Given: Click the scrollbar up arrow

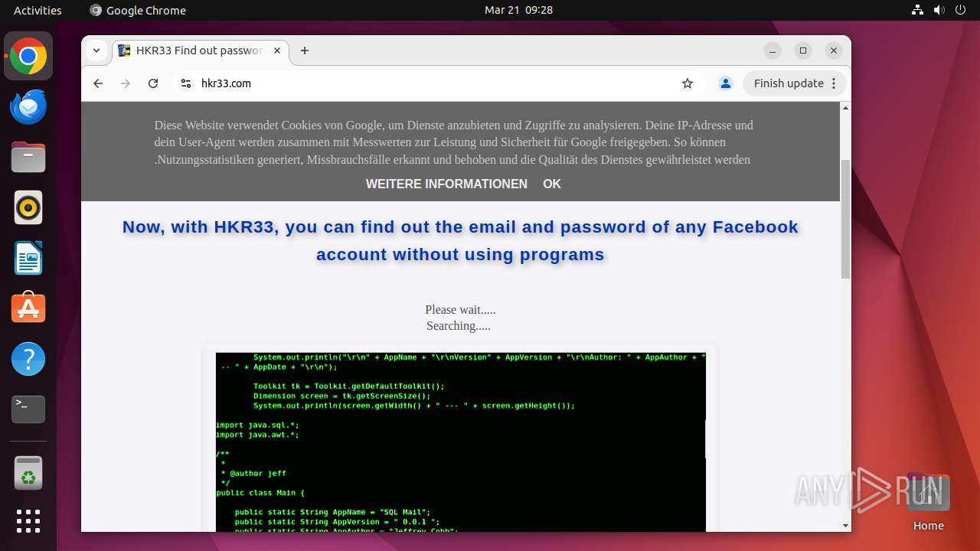Looking at the screenshot, I should (x=845, y=108).
